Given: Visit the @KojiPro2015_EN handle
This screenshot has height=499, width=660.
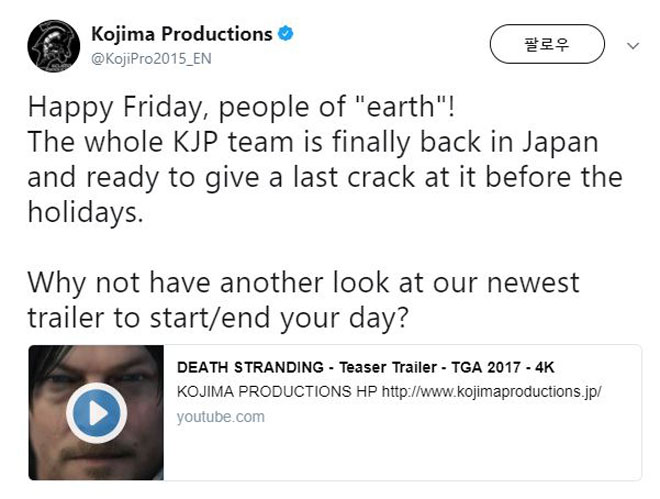Looking at the screenshot, I should click(x=151, y=58).
